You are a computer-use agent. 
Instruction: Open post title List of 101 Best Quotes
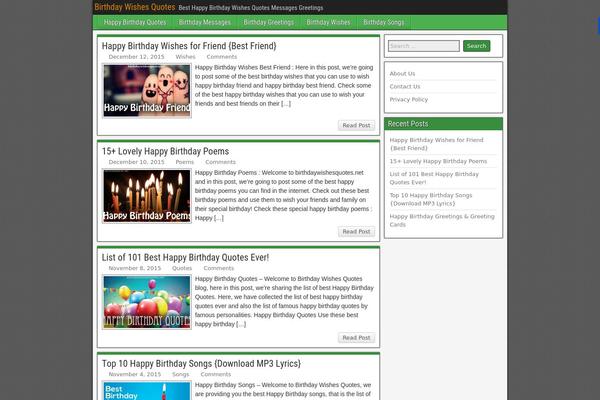185,257
